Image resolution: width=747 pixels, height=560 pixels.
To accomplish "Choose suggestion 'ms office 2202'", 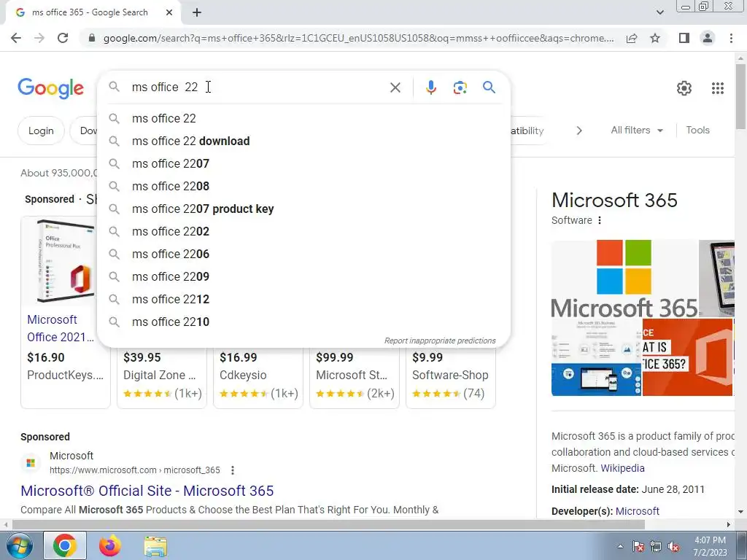I will point(303,231).
